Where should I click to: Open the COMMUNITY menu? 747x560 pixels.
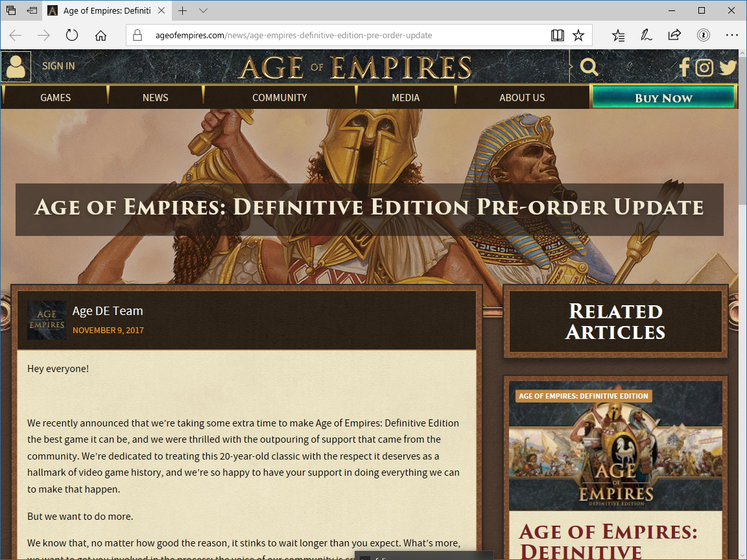click(x=279, y=98)
